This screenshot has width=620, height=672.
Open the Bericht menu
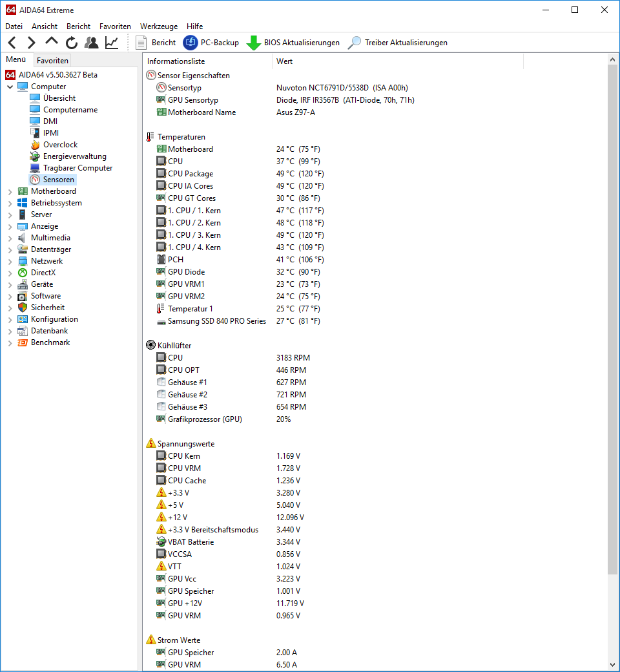tap(78, 26)
